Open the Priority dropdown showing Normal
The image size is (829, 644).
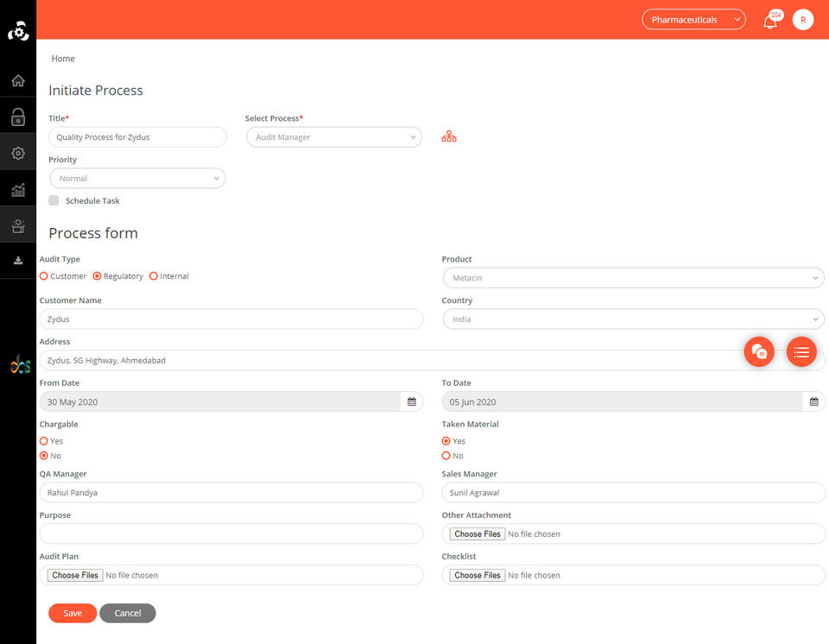click(137, 178)
